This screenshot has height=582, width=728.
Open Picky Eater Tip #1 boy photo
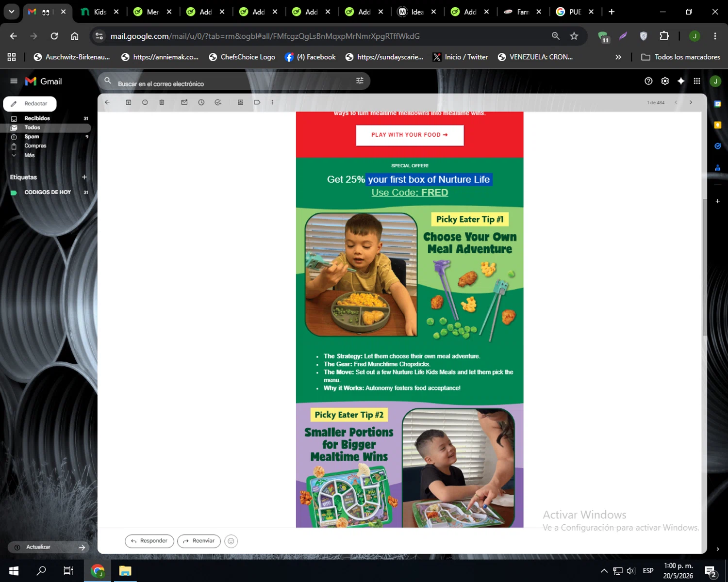tap(361, 275)
